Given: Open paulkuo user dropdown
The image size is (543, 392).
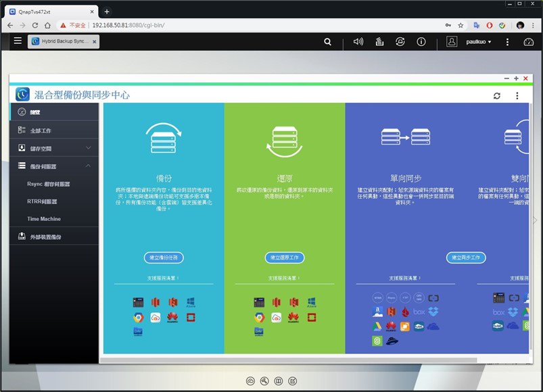Looking at the screenshot, I should coord(478,42).
